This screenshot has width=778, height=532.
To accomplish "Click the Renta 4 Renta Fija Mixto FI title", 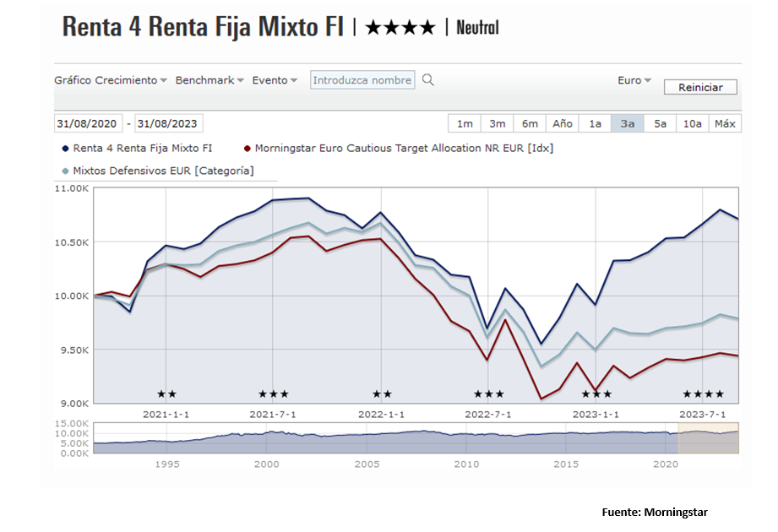I will [x=203, y=27].
